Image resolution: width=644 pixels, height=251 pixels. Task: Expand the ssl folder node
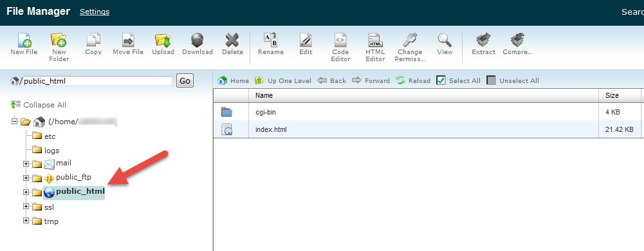pyautogui.click(x=26, y=206)
